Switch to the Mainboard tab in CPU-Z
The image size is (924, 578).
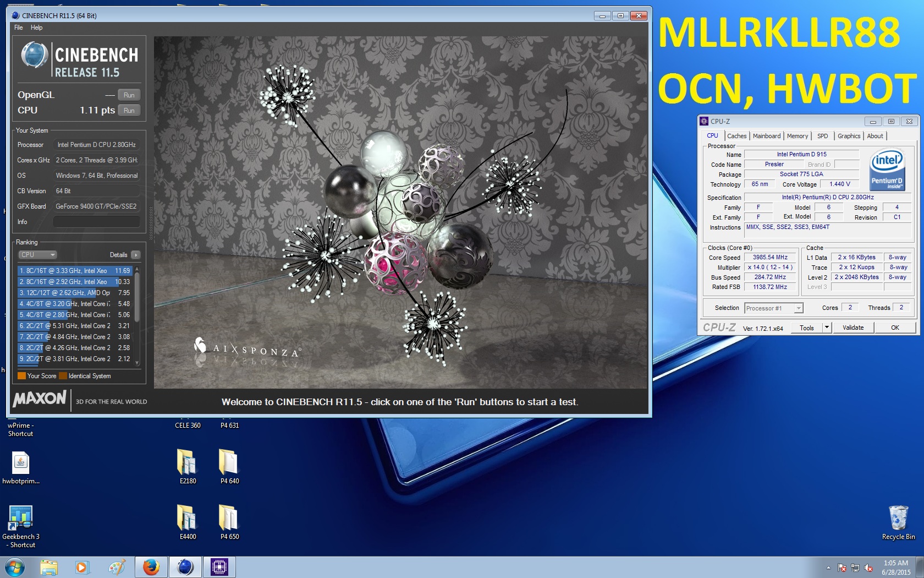click(x=767, y=136)
